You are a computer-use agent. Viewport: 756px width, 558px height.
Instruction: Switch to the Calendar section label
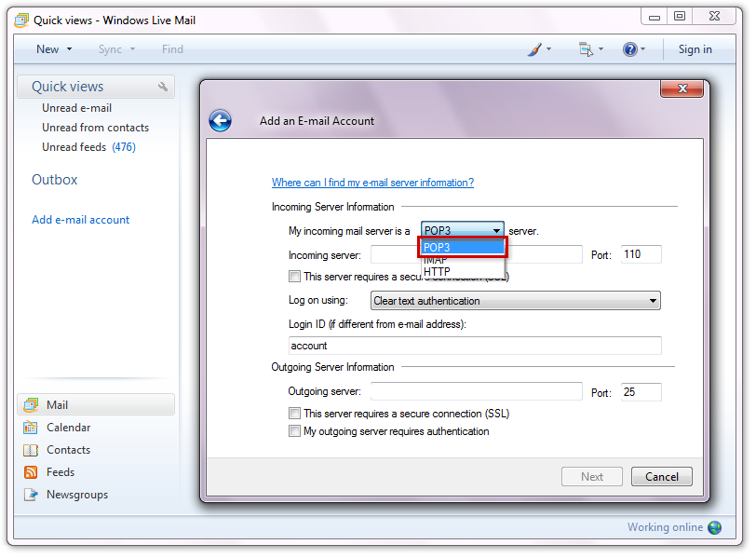pos(69,428)
